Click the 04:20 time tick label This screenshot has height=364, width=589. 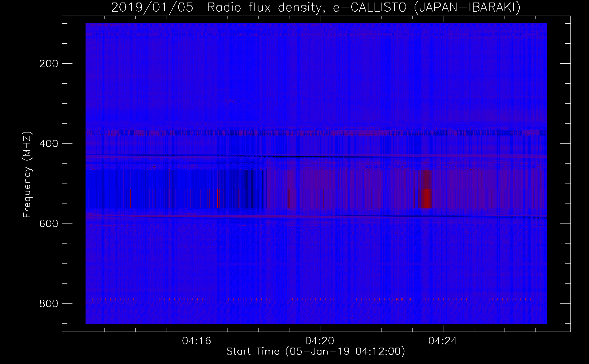[320, 341]
